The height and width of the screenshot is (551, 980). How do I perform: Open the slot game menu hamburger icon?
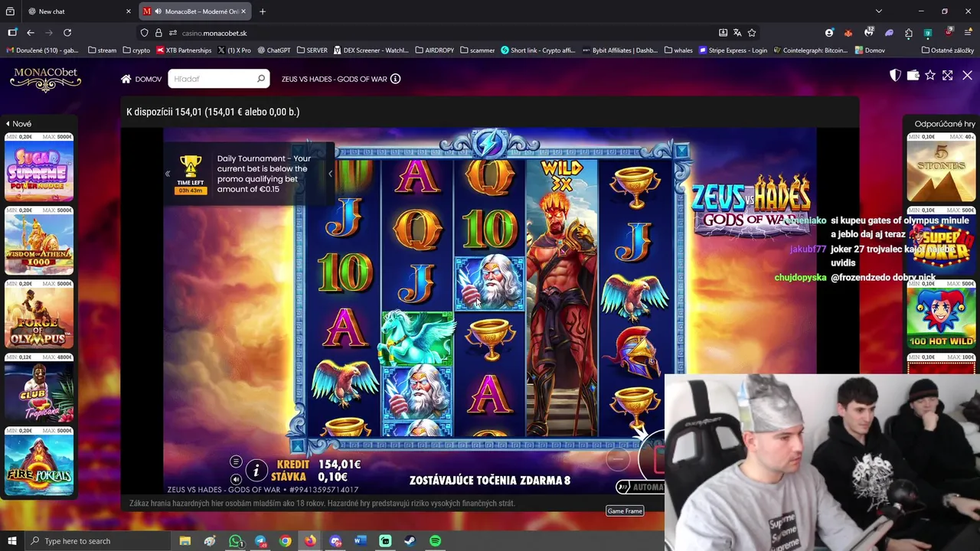coord(236,461)
